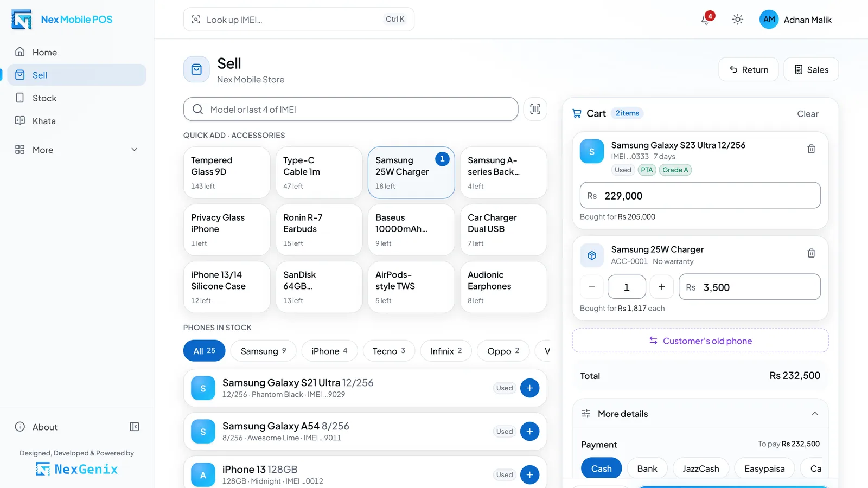Add iPhone 13 128GB to cart

(529, 474)
